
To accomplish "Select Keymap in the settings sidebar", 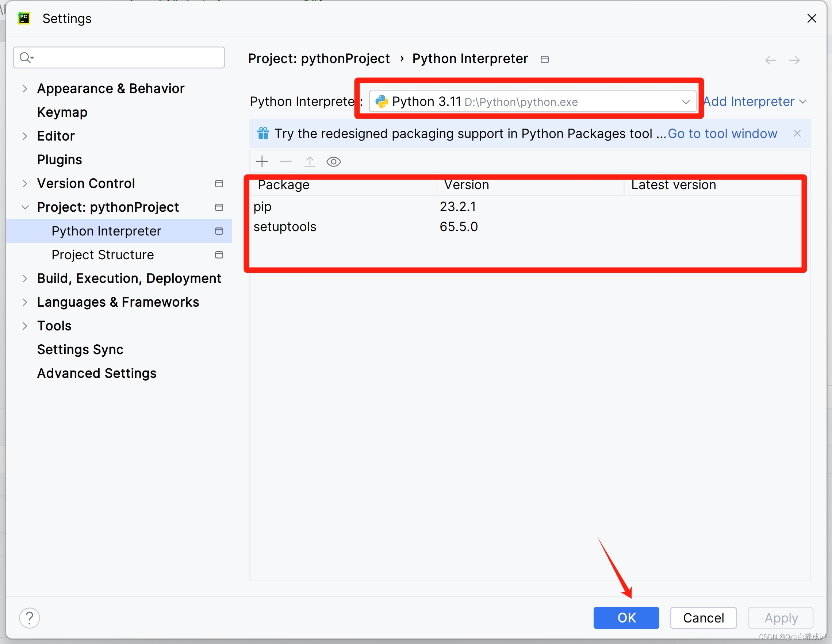I will (x=62, y=112).
